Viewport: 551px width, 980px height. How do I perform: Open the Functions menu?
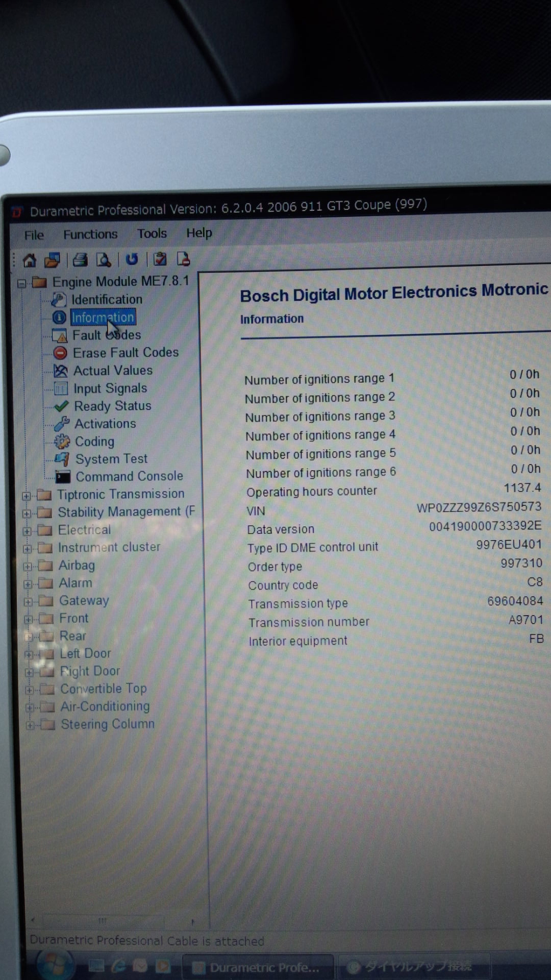click(90, 234)
